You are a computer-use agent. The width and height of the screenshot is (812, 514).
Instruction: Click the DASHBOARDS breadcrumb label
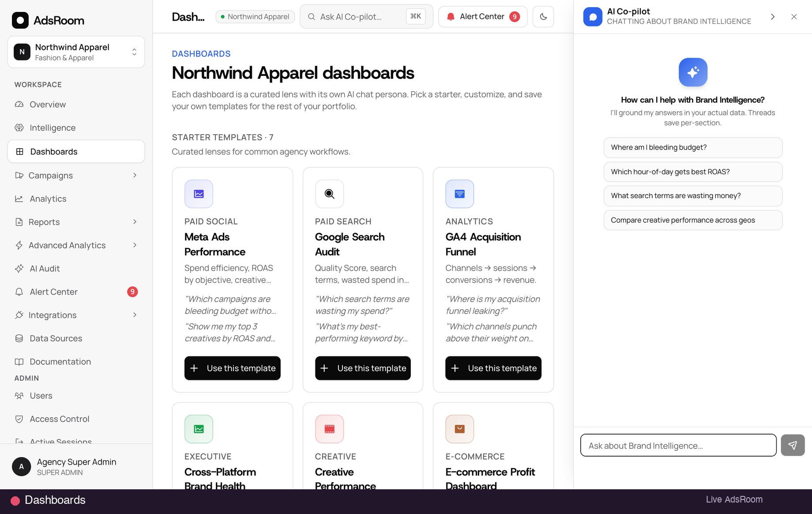(201, 54)
